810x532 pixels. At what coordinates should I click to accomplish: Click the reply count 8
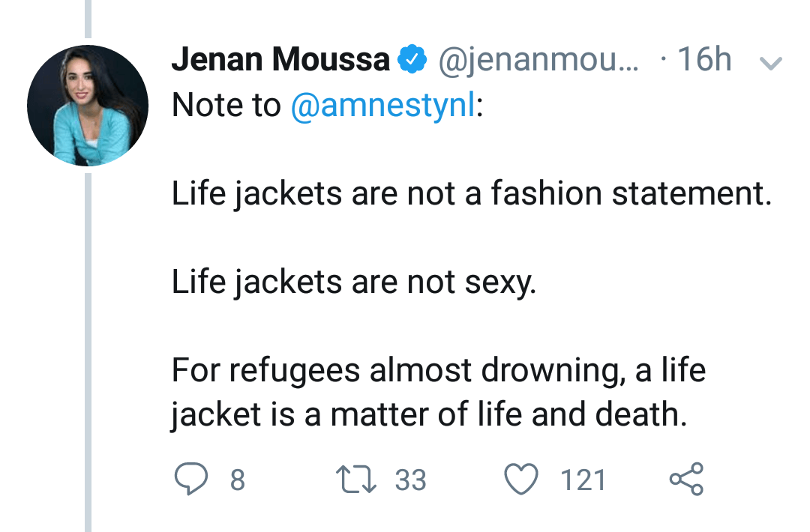click(x=237, y=480)
